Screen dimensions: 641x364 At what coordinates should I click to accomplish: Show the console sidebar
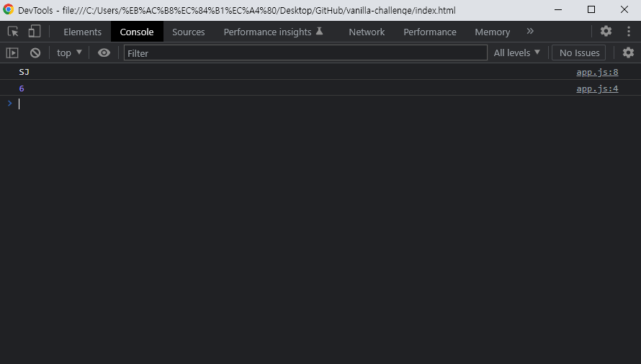pyautogui.click(x=12, y=53)
